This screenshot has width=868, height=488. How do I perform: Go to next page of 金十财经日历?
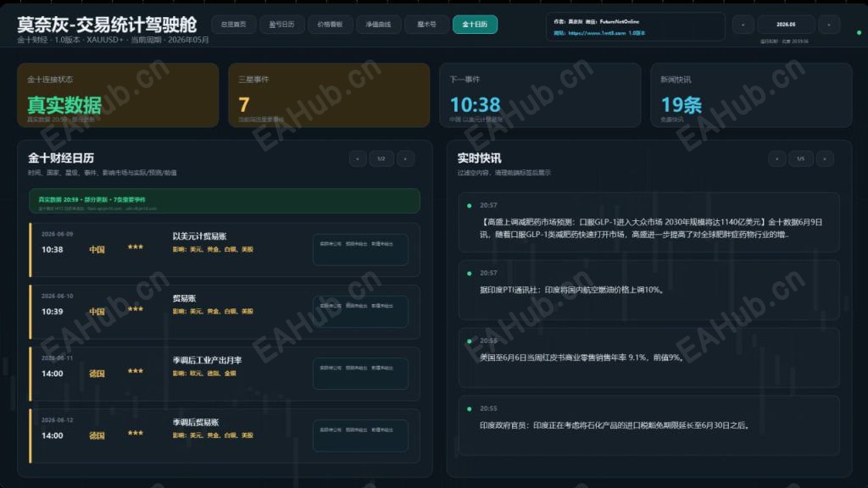click(x=405, y=158)
